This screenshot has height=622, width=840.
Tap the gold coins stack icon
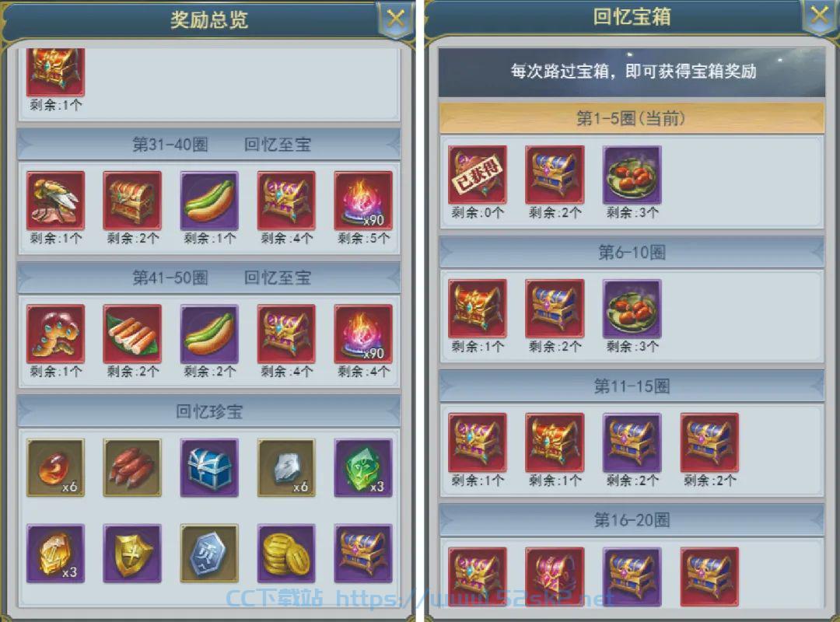tap(286, 554)
